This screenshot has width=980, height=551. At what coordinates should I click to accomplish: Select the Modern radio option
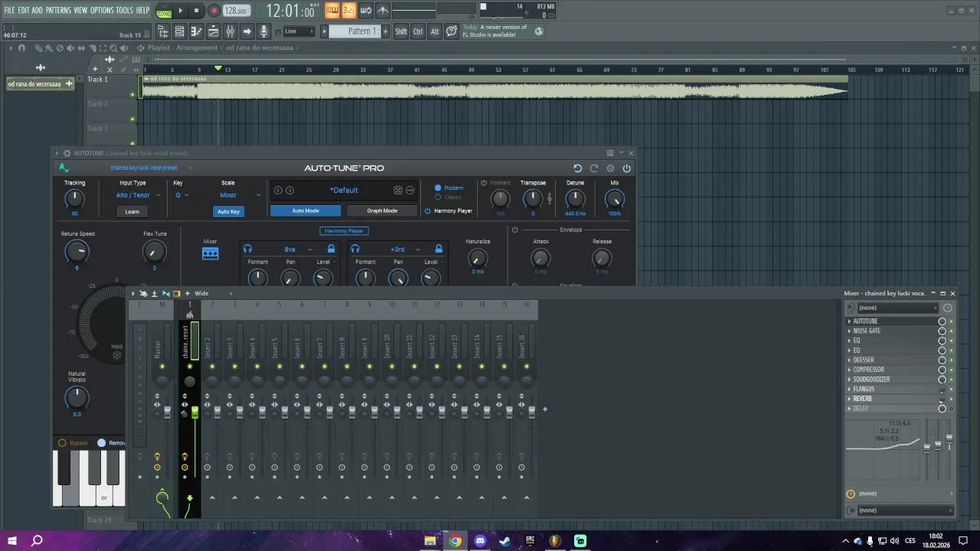tap(438, 187)
